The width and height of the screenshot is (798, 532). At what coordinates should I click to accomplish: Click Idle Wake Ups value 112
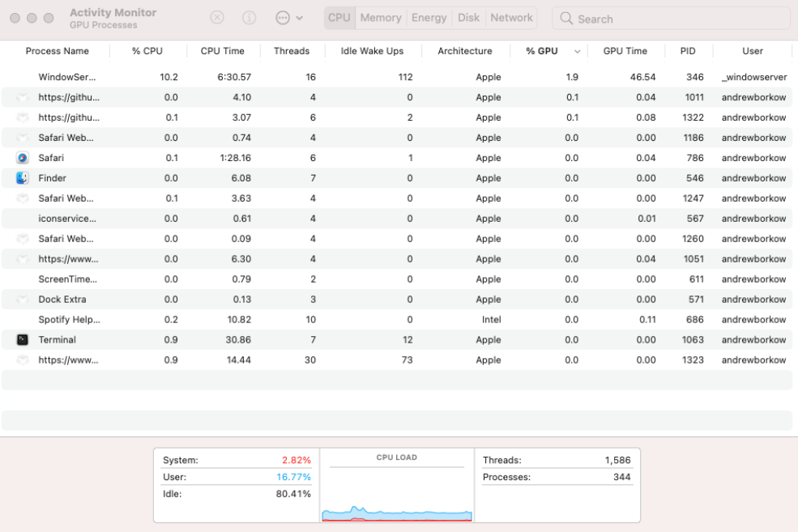(405, 77)
